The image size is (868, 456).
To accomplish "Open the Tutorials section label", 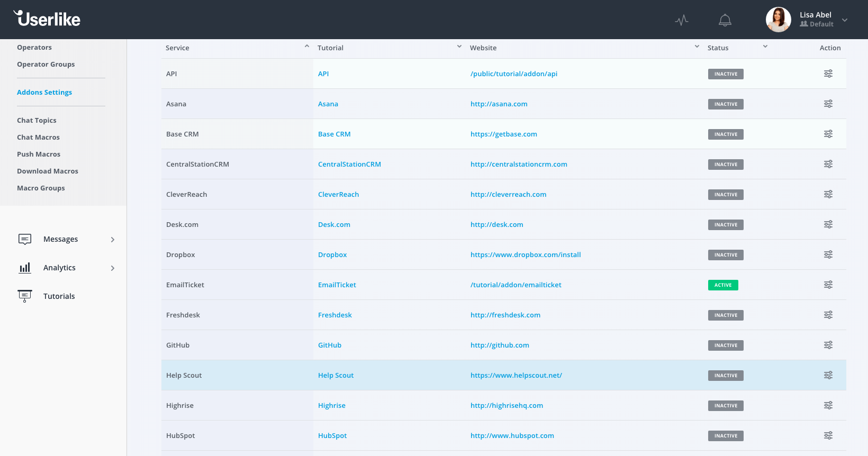I will point(59,296).
